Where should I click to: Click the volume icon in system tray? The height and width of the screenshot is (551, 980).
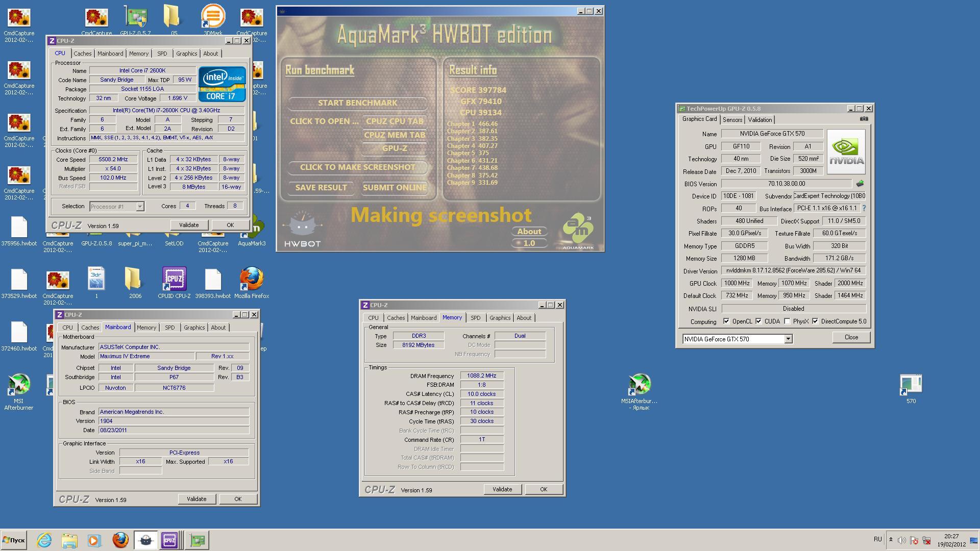coord(902,540)
